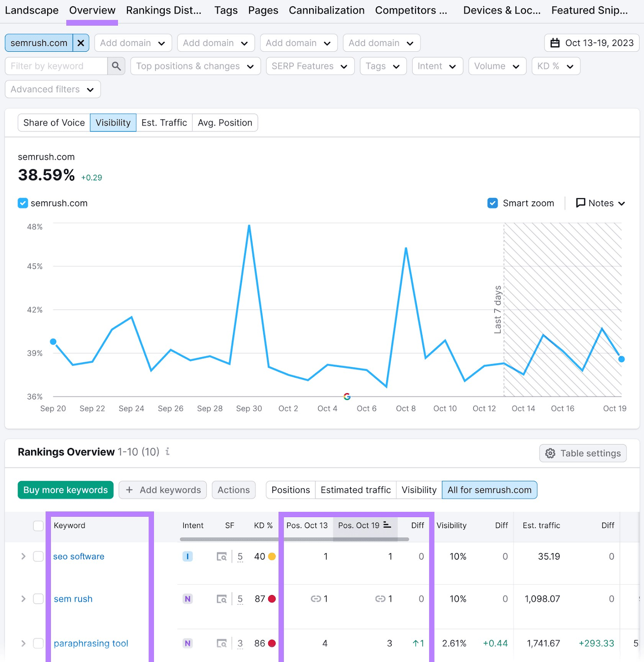
Task: Open the SERP Features filter dropdown
Action: 310,66
